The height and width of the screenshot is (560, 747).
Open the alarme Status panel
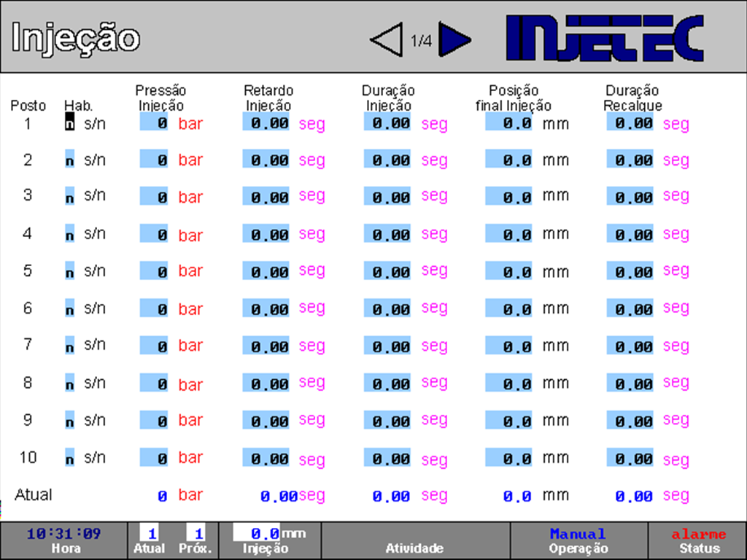pyautogui.click(x=698, y=540)
